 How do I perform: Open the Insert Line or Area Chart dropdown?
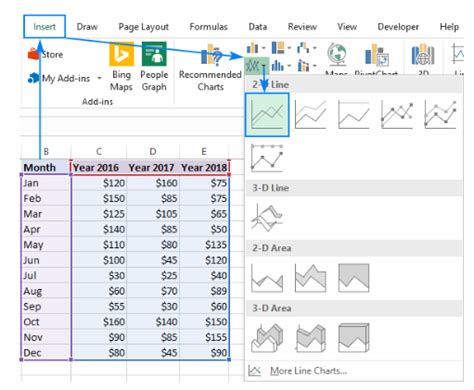[x=256, y=66]
